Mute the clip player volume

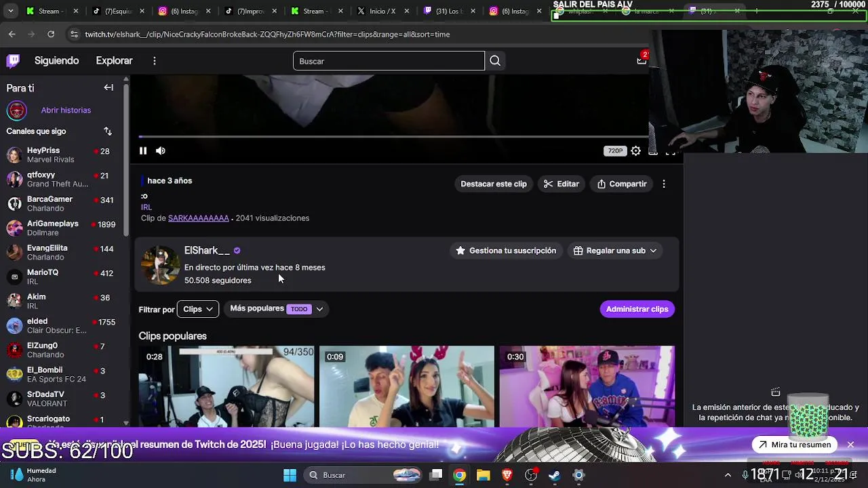tap(161, 150)
